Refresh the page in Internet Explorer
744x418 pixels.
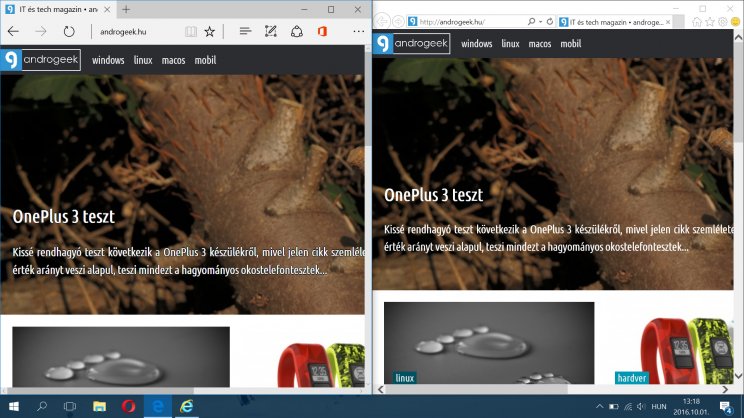(x=549, y=21)
